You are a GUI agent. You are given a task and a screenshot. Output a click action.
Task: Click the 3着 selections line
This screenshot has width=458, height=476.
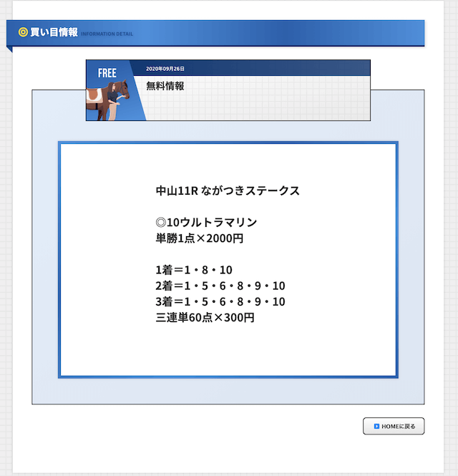tap(220, 301)
